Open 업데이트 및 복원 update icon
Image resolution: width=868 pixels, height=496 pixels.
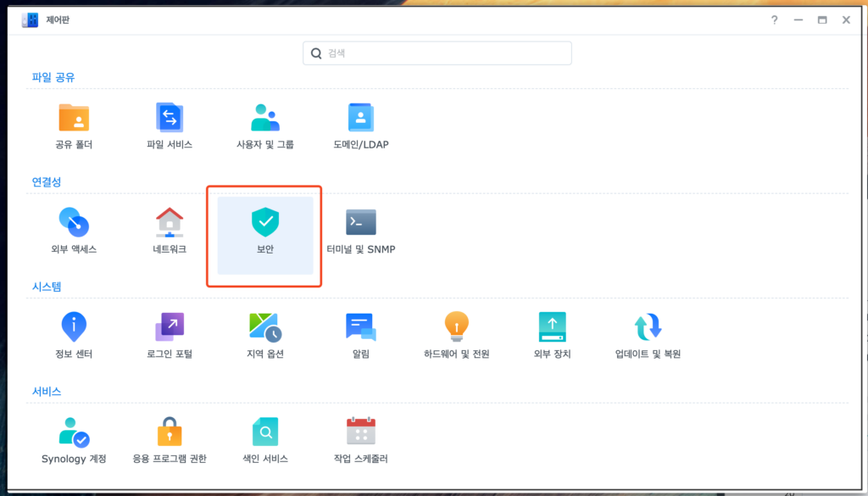[648, 326]
